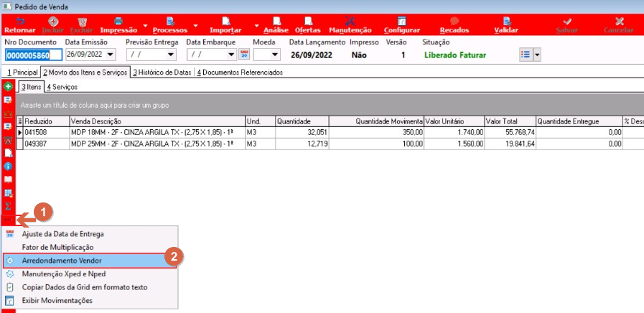Viewport: 644px width, 313px height.
Task: Click the Valor Unitário column header
Action: 454,121
